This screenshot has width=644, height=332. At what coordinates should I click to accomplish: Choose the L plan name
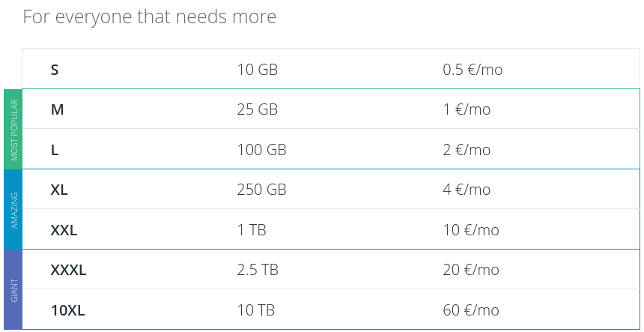(55, 150)
